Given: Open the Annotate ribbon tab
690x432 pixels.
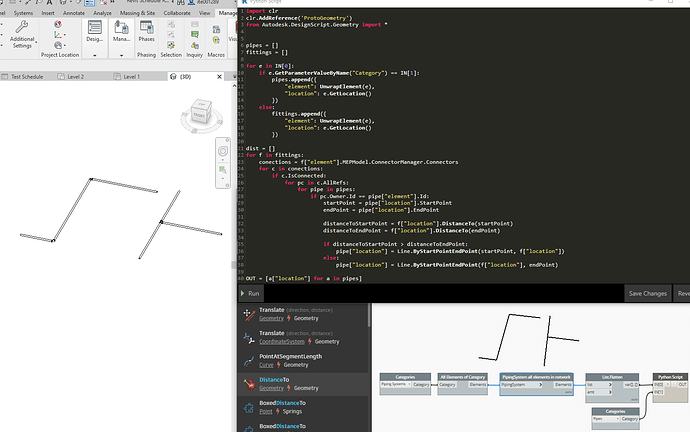Looking at the screenshot, I should [x=73, y=13].
